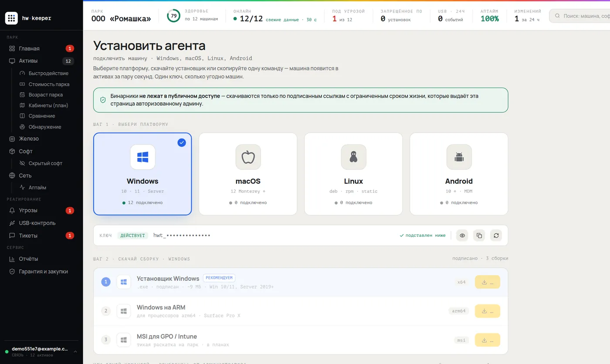Click the Изменений 1 за 24 ч stat

click(x=528, y=16)
